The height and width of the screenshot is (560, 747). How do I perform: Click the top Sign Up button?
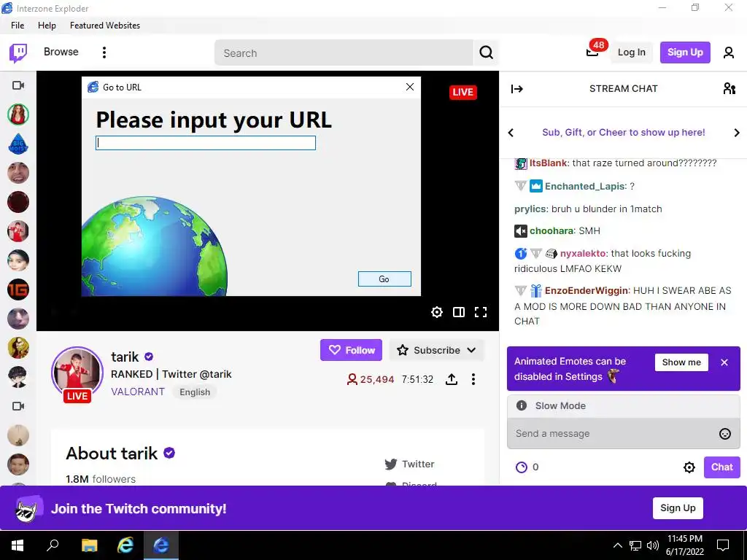[684, 52]
